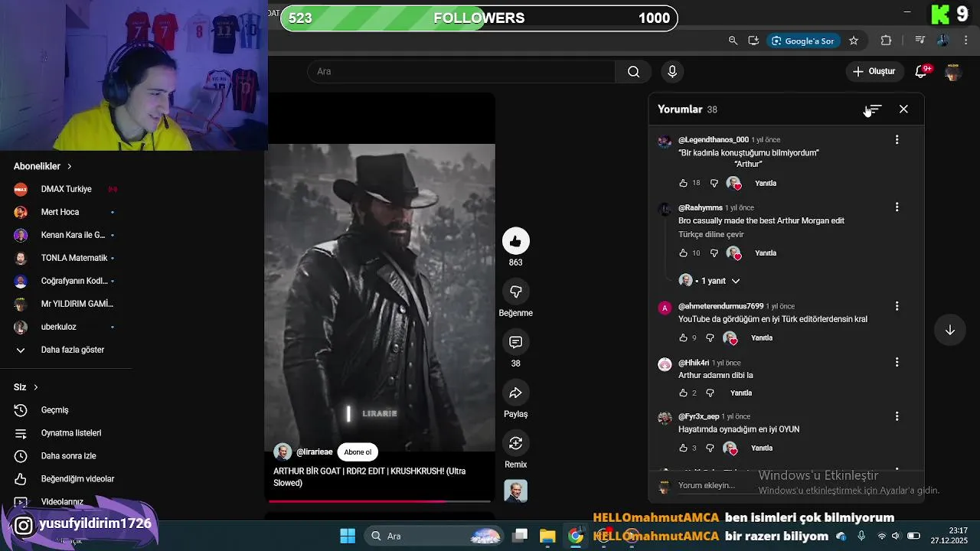Click Google'a Sor lens button
980x551 pixels.
click(x=803, y=41)
